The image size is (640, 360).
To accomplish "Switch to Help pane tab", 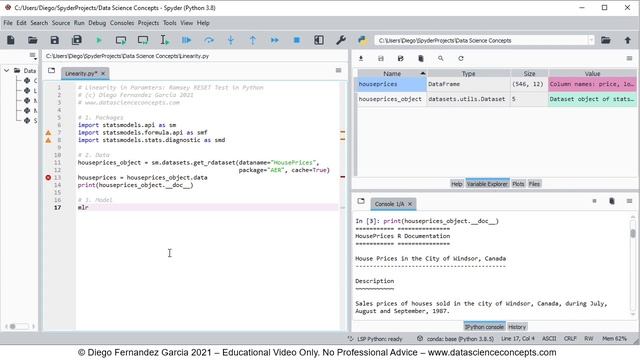I will (x=457, y=184).
